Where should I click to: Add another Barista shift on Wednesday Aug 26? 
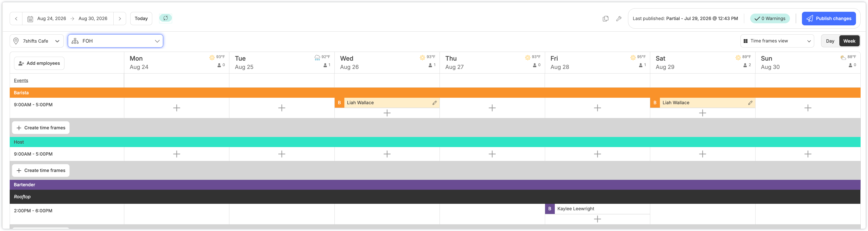pos(387,113)
